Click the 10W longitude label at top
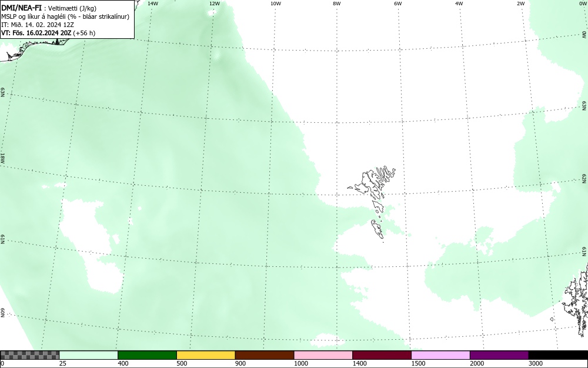 (x=276, y=4)
